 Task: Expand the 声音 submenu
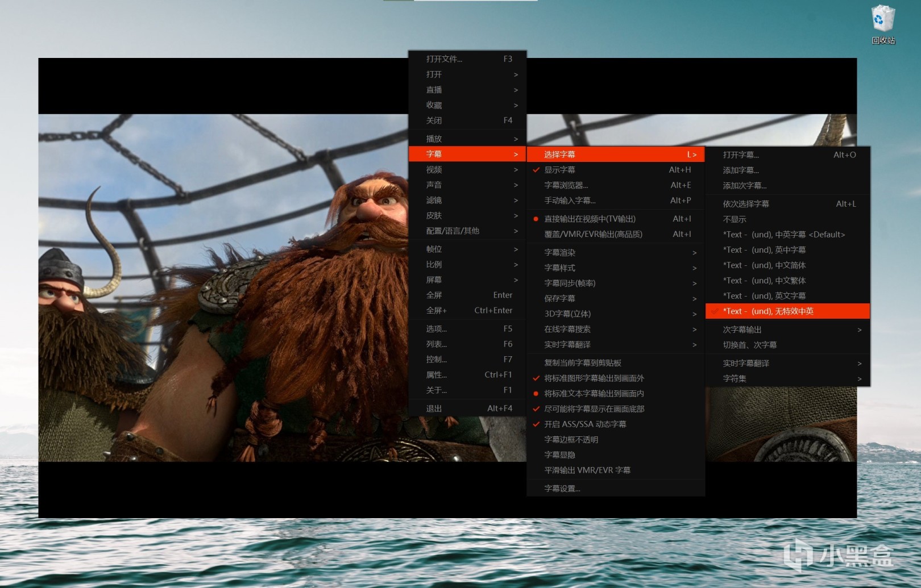(467, 185)
